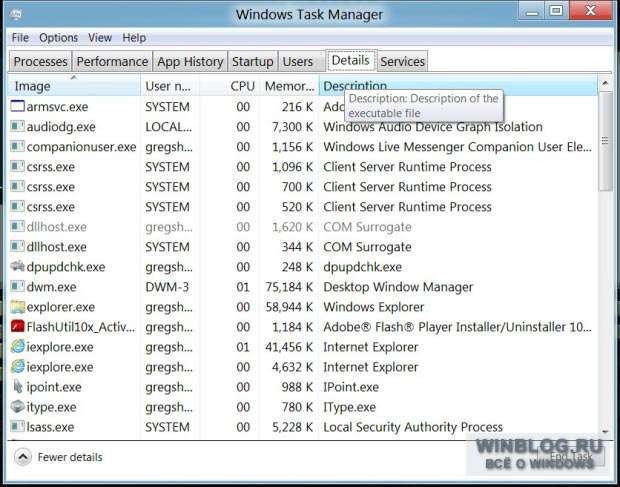Viewport: 620px width, 487px height.
Task: Click the audiodg.exe process icon
Action: [x=17, y=126]
